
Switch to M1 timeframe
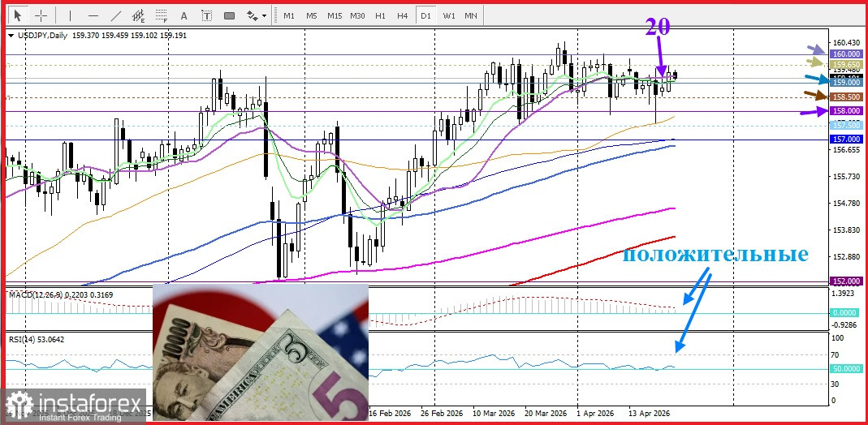[289, 16]
